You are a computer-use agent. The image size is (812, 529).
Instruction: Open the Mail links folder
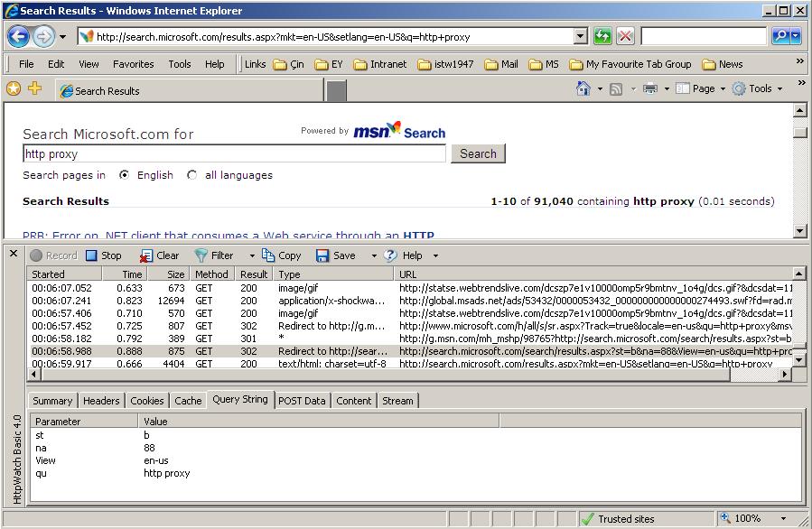click(x=500, y=64)
